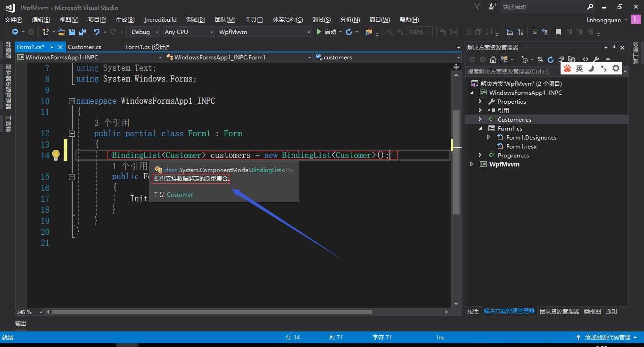Switch to the 类视图 tab
The width and height of the screenshot is (644, 347).
593,311
